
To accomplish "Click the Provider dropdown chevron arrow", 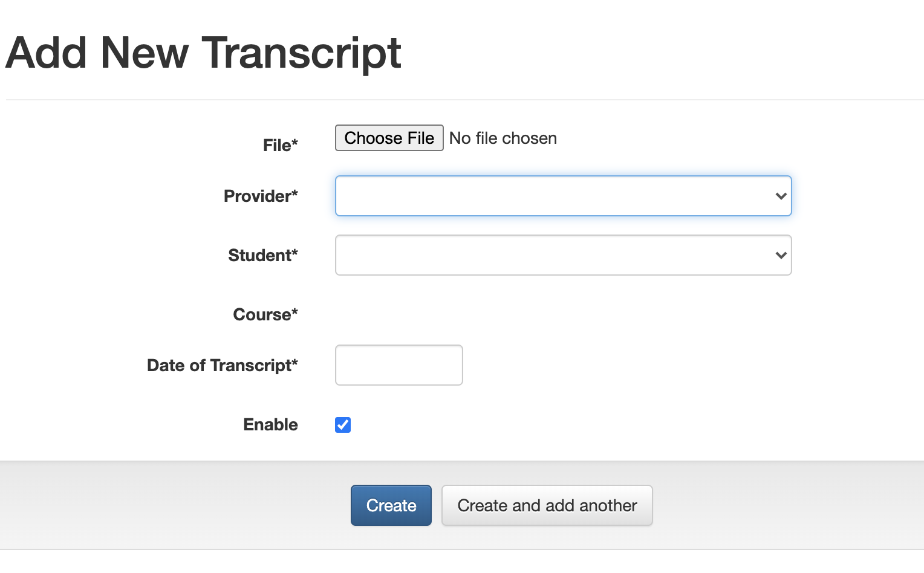I will click(x=781, y=196).
